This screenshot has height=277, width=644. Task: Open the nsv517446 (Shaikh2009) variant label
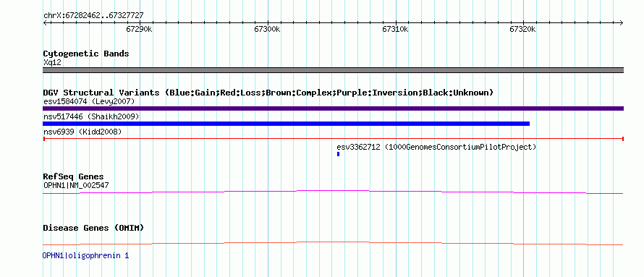91,117
